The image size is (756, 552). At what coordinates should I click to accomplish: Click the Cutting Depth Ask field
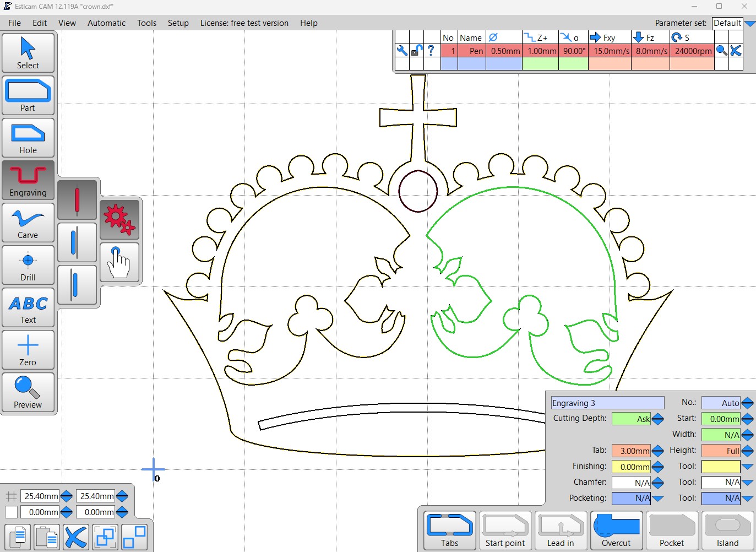pos(631,419)
